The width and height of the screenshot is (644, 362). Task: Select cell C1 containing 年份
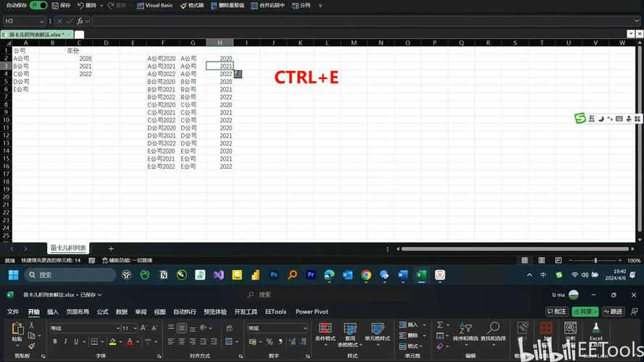[79, 51]
